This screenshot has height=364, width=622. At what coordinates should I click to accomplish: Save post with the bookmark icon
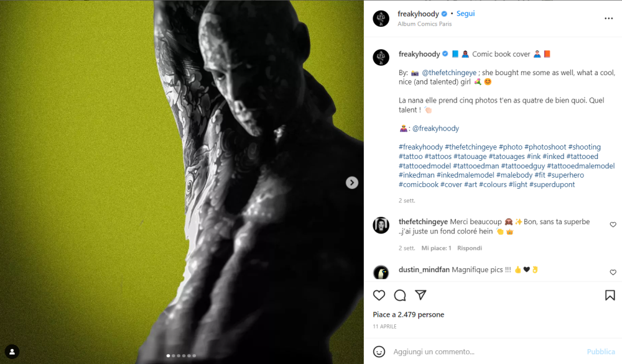click(610, 295)
